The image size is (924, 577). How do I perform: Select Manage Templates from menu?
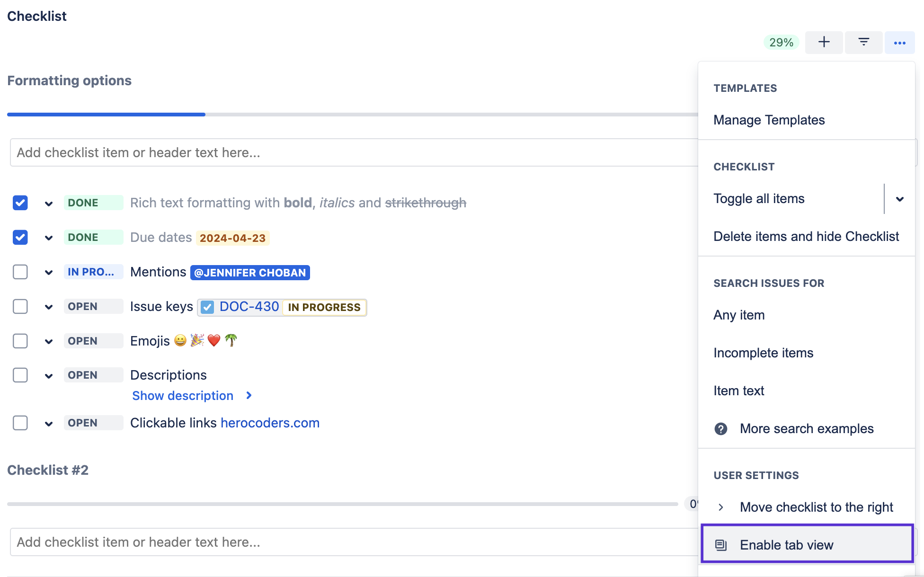click(769, 120)
